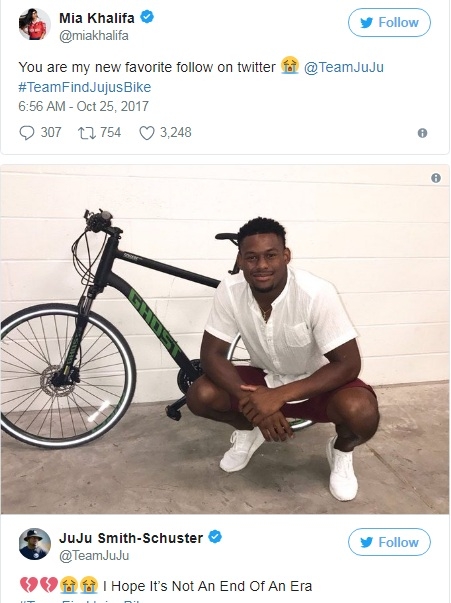Screen dimensions: 451x603
Task: Follow JuJu Smith-Schuster
Action: (x=389, y=542)
